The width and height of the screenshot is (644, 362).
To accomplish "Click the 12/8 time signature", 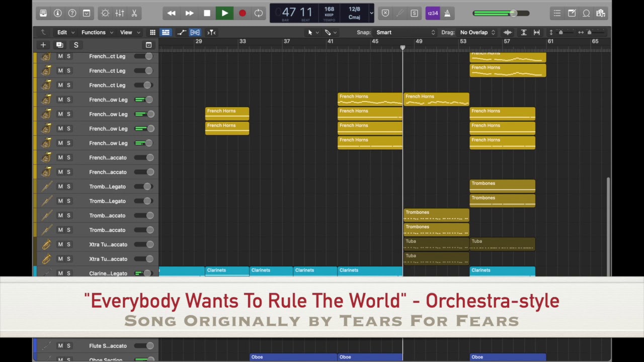I will pos(354,9).
